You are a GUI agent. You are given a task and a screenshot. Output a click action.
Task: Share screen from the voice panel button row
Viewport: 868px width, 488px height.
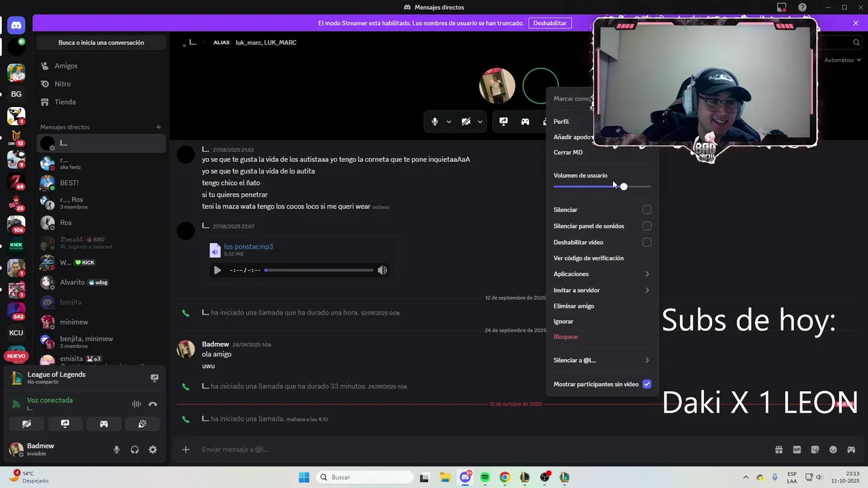tap(65, 424)
